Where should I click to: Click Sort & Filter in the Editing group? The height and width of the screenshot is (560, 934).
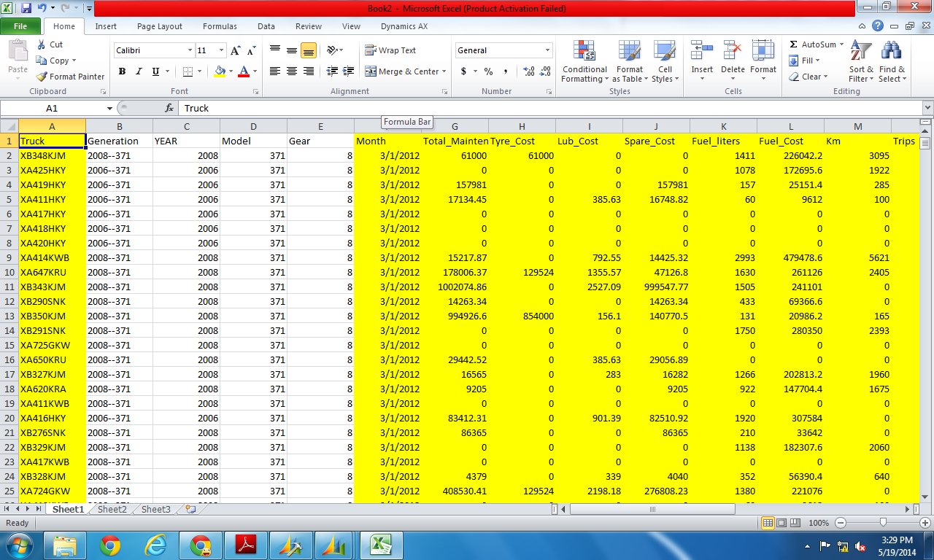[861, 62]
